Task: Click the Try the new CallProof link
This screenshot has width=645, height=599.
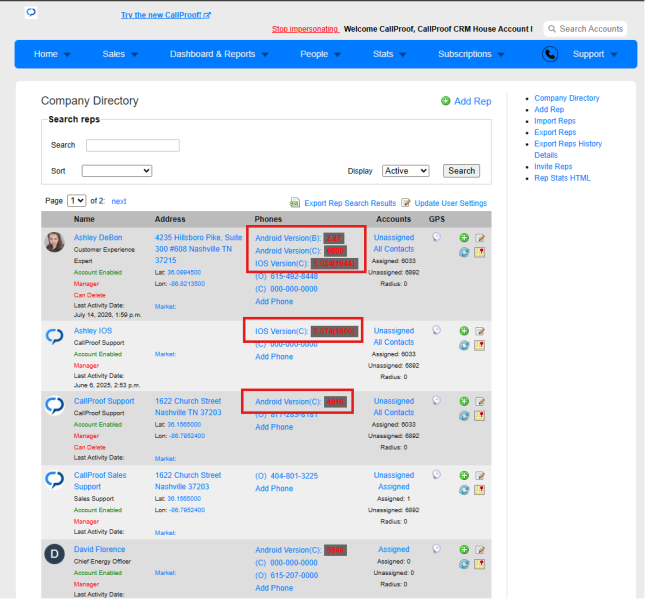Action: (x=166, y=15)
